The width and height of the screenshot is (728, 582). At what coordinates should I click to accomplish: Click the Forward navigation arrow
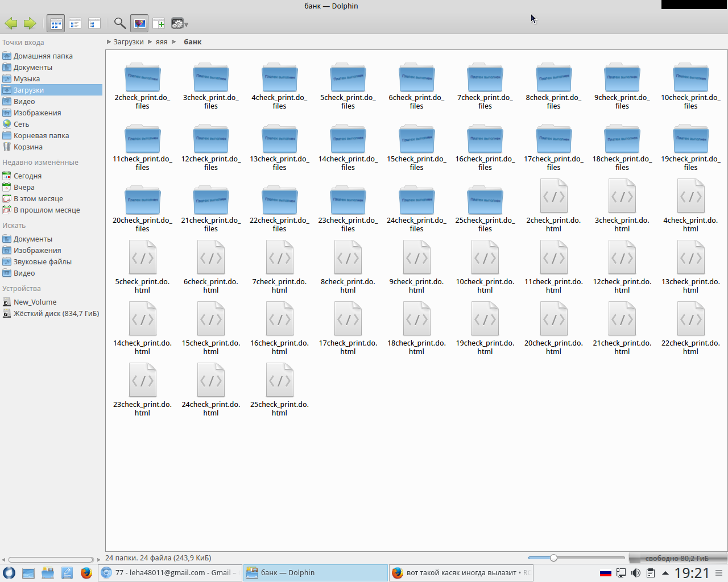30,23
